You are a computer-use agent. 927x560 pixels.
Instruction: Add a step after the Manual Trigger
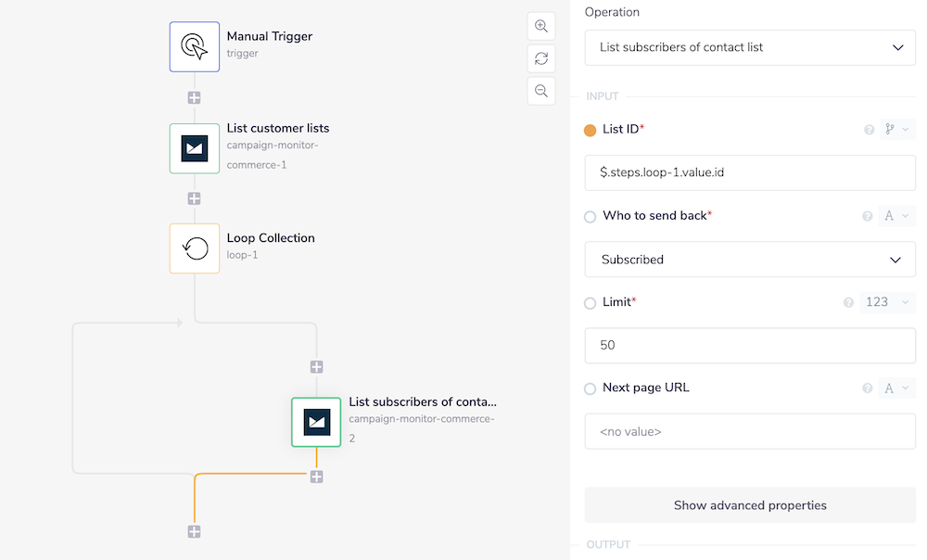click(x=194, y=96)
